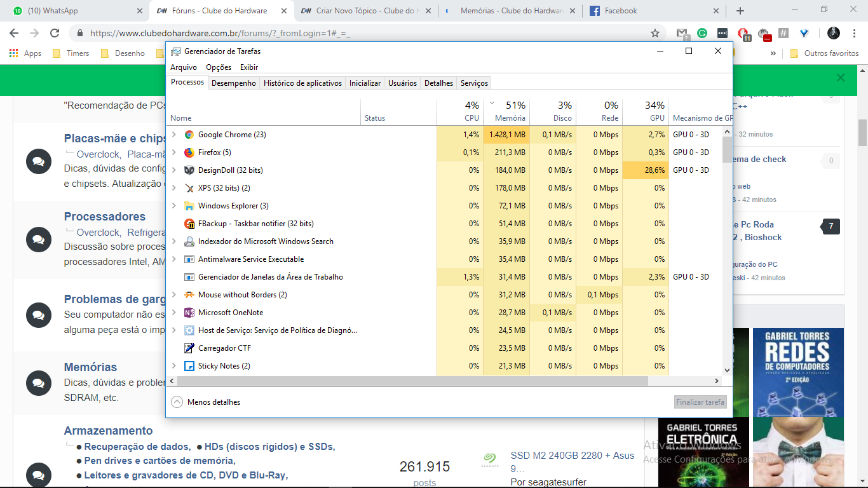This screenshot has height=488, width=868.
Task: Click the Firefox process icon
Action: coord(189,152)
